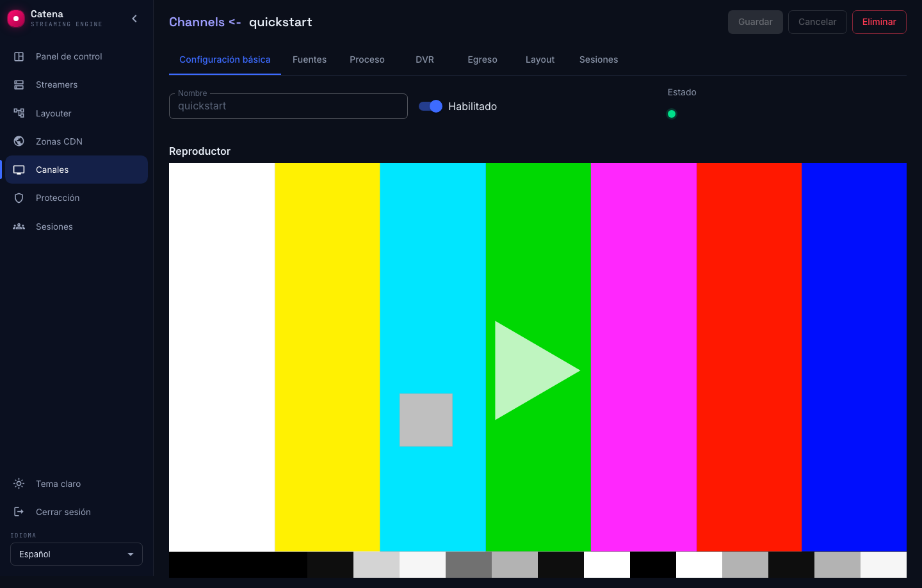Viewport: 922px width, 588px height.
Task: Click the Sesiones people icon
Action: coord(19,226)
